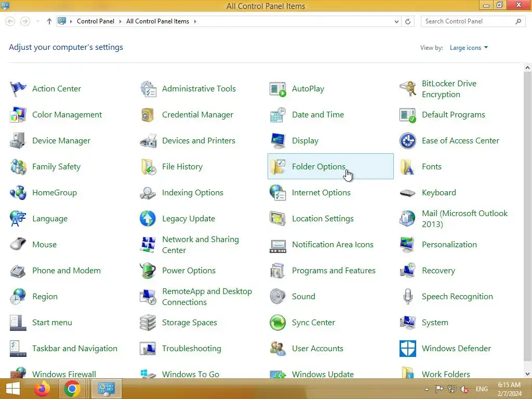This screenshot has height=399, width=532.
Task: Open the Mouse icon
Action: pyautogui.click(x=18, y=245)
